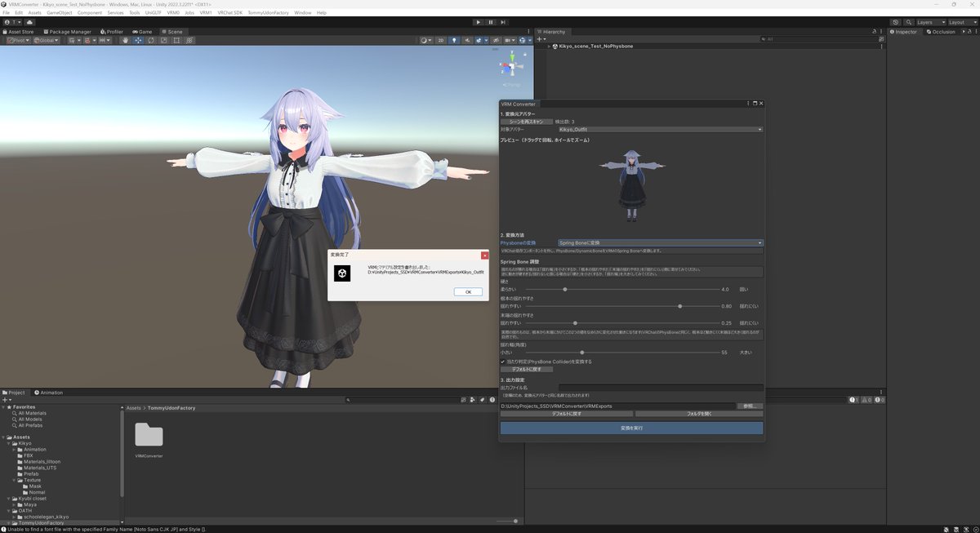Click the Pause button in the top toolbar
This screenshot has width=980, height=533.
(490, 22)
